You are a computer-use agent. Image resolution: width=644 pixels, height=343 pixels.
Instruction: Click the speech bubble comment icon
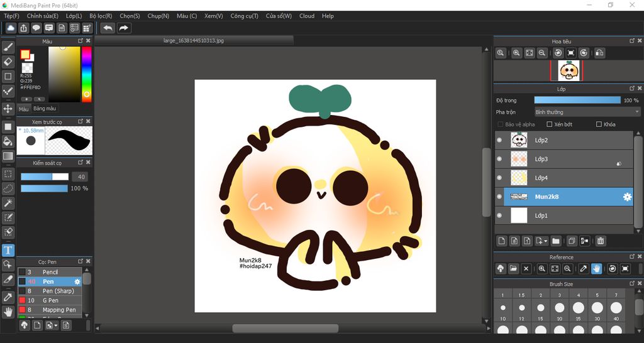click(36, 28)
